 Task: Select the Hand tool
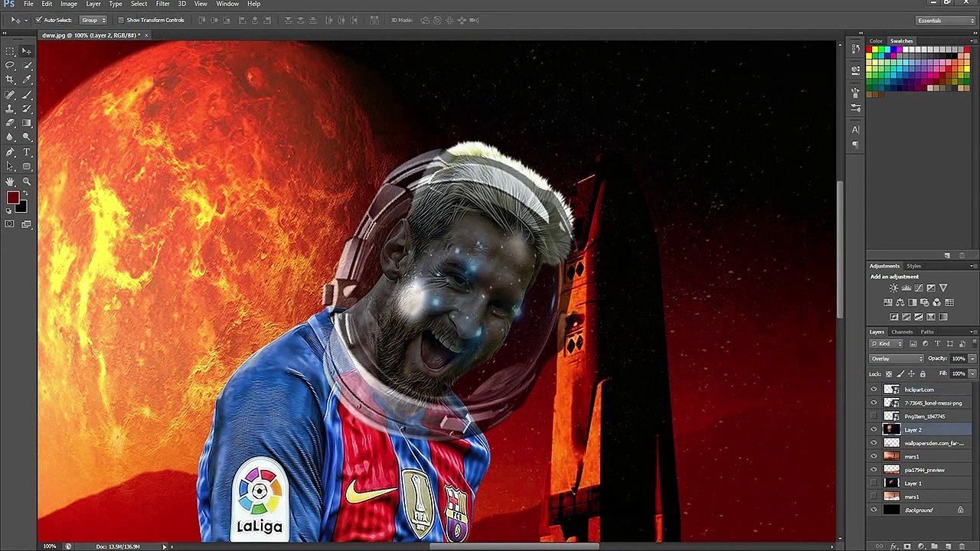(10, 181)
